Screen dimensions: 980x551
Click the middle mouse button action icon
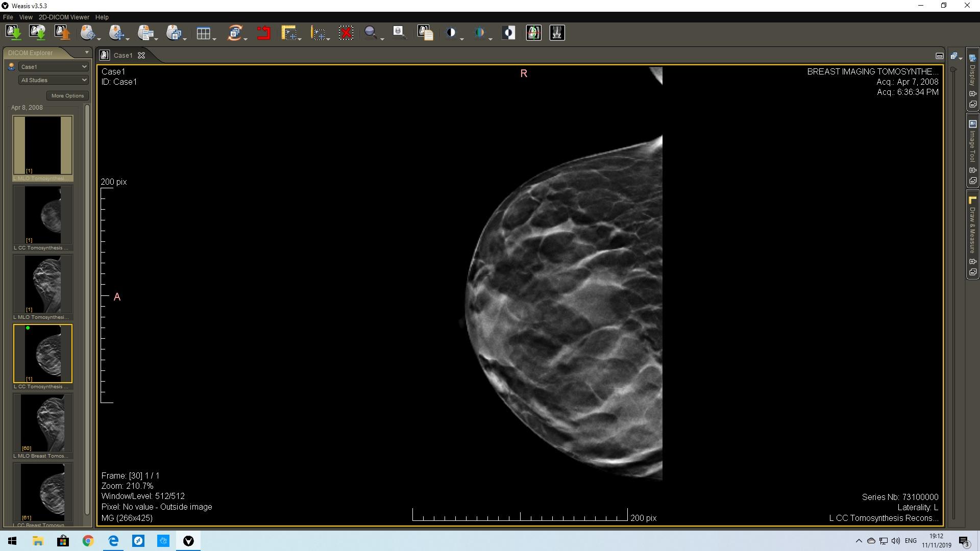coord(116,33)
